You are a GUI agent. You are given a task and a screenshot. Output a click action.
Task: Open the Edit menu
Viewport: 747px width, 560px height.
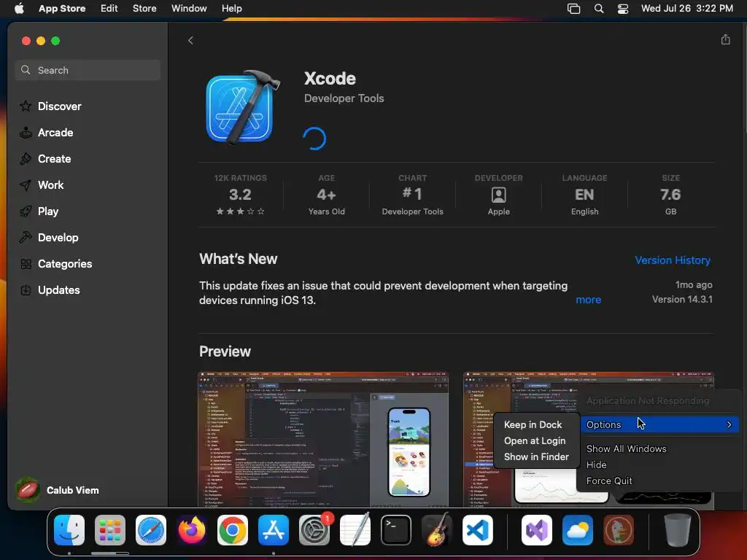109,8
